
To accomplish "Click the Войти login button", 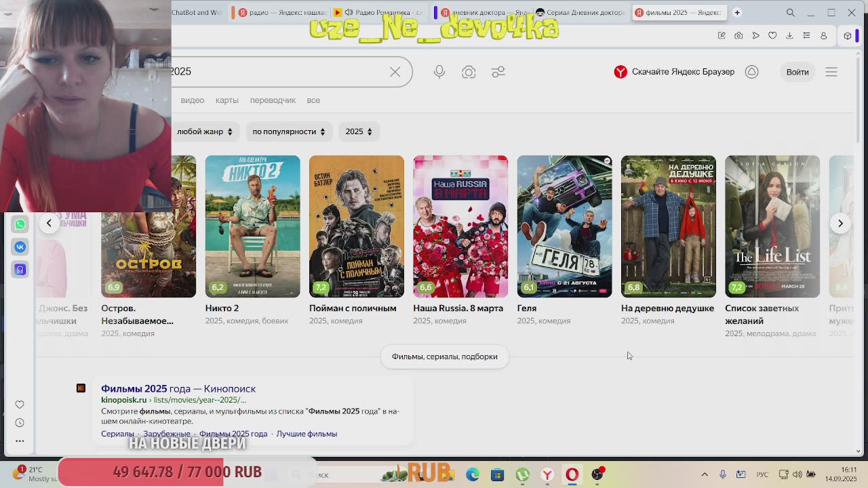I will (797, 72).
